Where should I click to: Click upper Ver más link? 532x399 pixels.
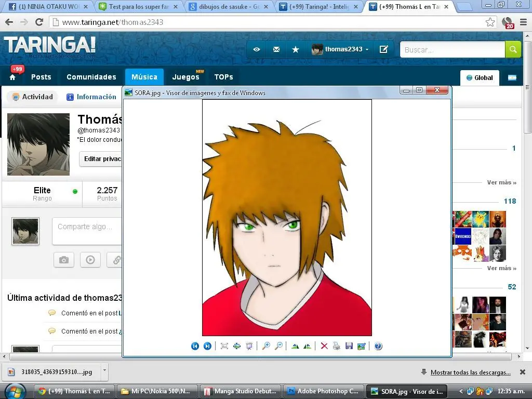pyautogui.click(x=501, y=182)
